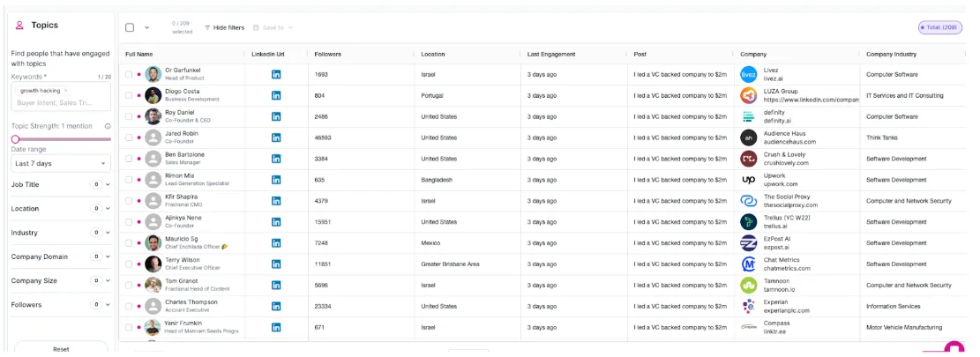Click Roy Daniel's profile avatar

coord(153,116)
